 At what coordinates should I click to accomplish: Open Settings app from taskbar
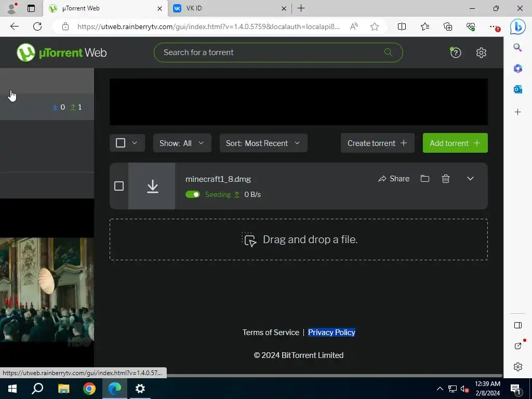tap(140, 389)
